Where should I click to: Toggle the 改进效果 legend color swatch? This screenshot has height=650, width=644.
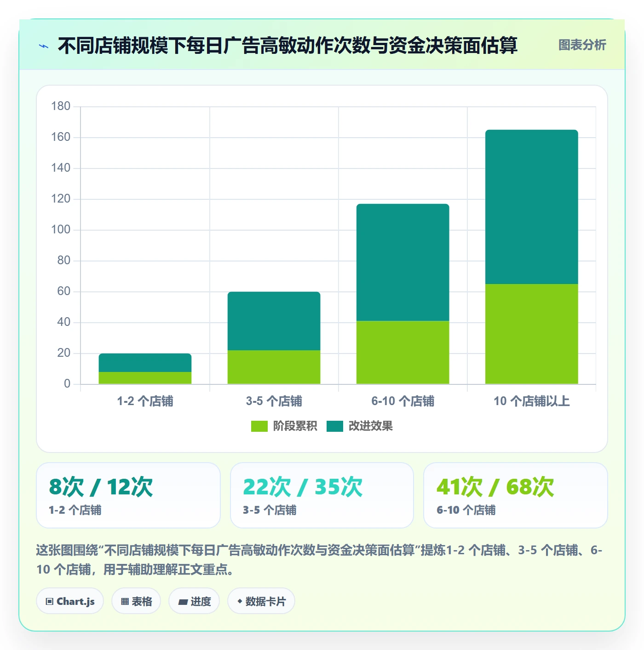335,426
